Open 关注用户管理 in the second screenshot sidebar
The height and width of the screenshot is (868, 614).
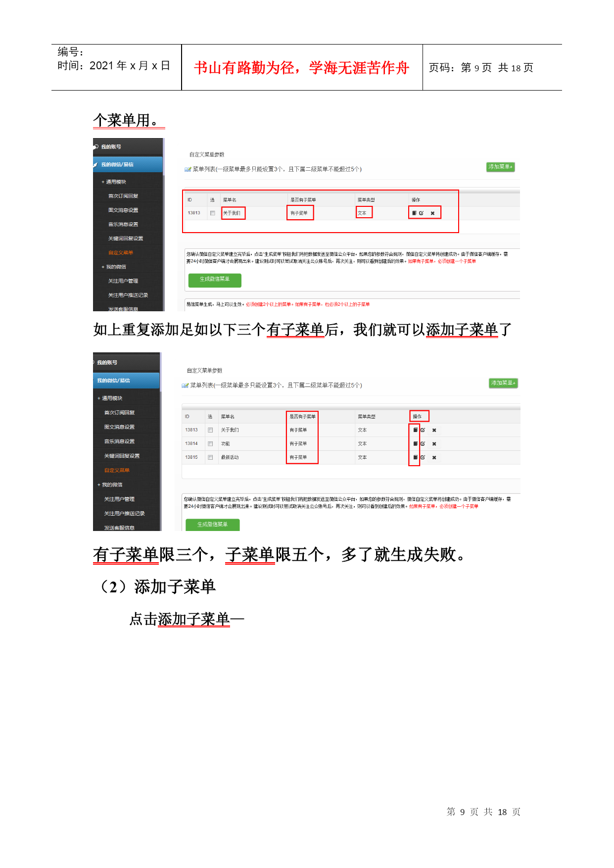click(x=119, y=499)
